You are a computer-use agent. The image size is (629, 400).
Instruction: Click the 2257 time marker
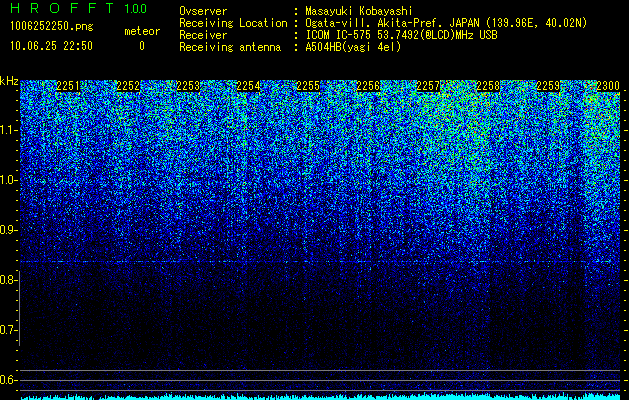coord(428,86)
